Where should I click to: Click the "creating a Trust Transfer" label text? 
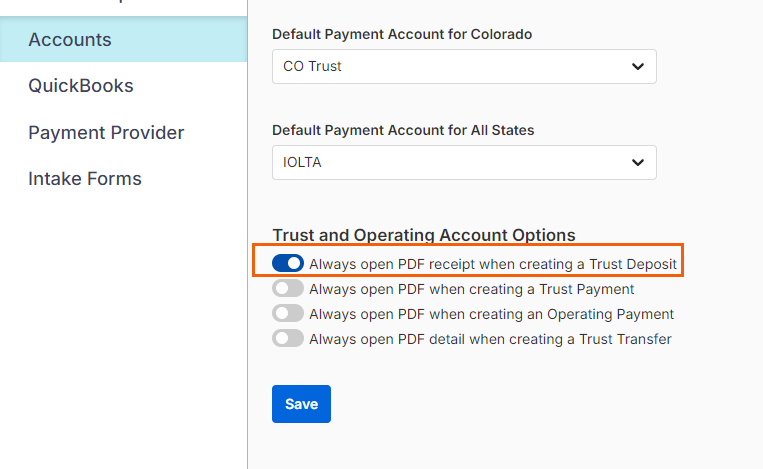coord(490,339)
